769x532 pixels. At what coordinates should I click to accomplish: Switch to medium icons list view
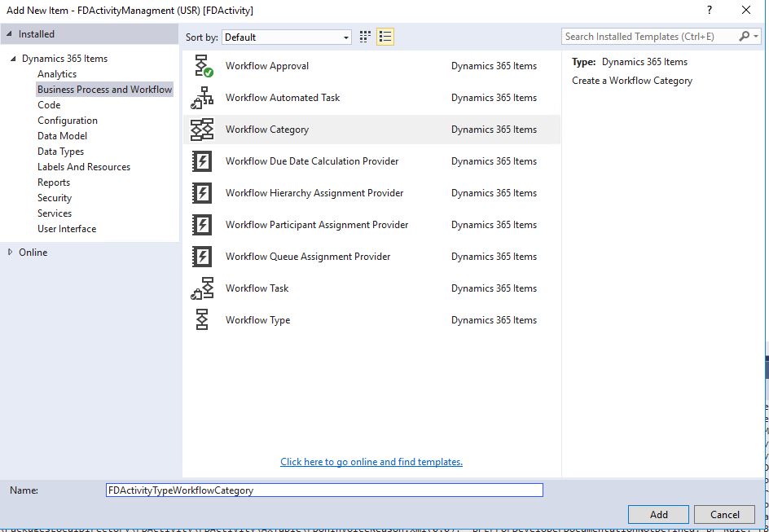pyautogui.click(x=385, y=37)
